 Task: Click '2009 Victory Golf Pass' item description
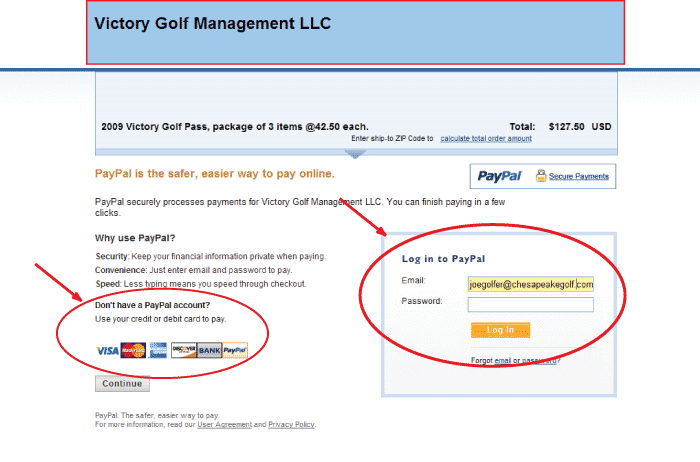(x=235, y=127)
